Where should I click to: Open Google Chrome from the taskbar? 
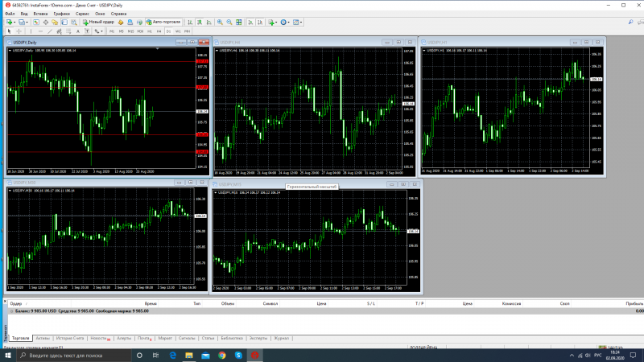click(x=222, y=356)
